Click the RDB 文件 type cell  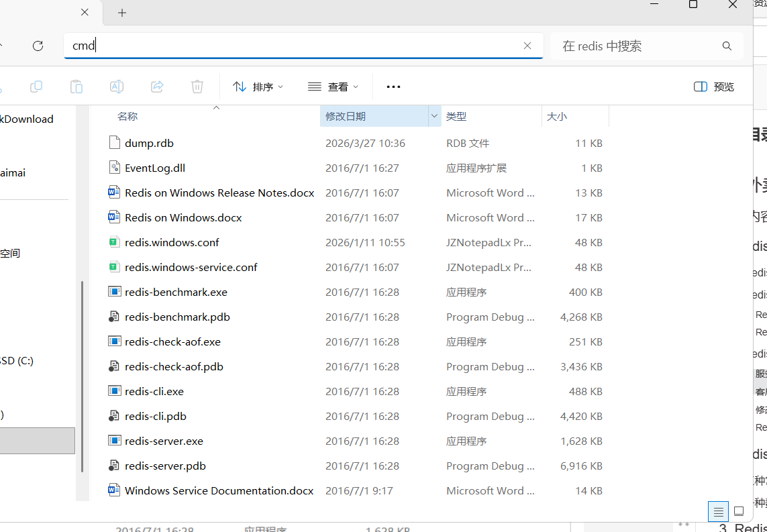coord(468,144)
